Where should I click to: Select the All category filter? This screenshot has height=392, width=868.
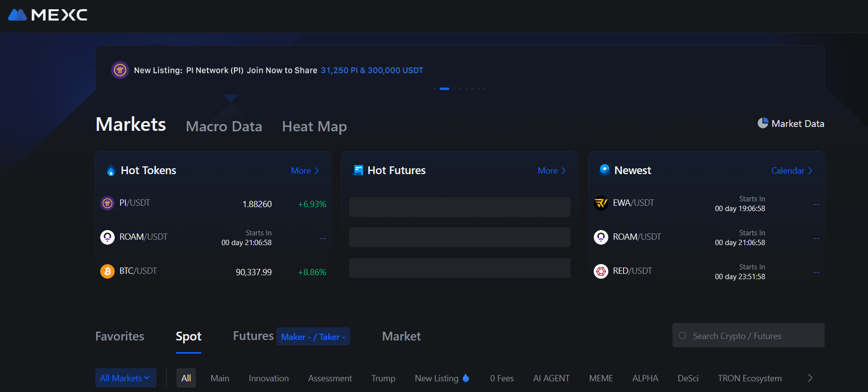click(x=186, y=378)
